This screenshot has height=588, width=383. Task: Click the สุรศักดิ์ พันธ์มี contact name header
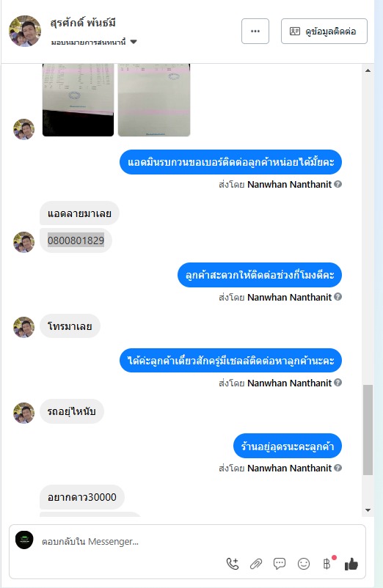tap(83, 23)
